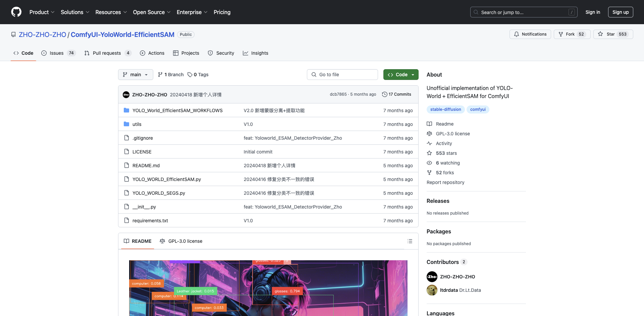Expand the Solutions menu
The height and width of the screenshot is (316, 644).
pos(75,12)
